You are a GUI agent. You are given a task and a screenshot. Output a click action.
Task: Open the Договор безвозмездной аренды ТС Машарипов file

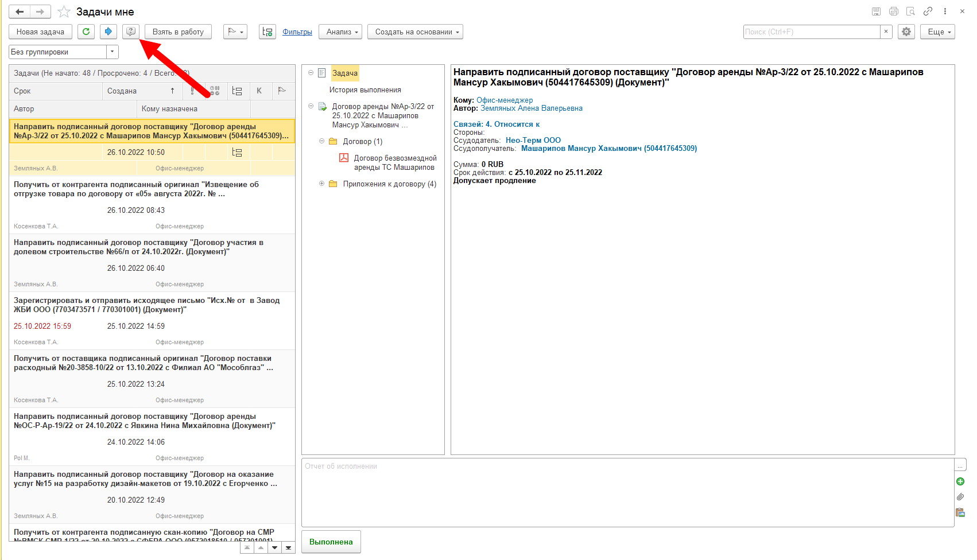pyautogui.click(x=395, y=162)
